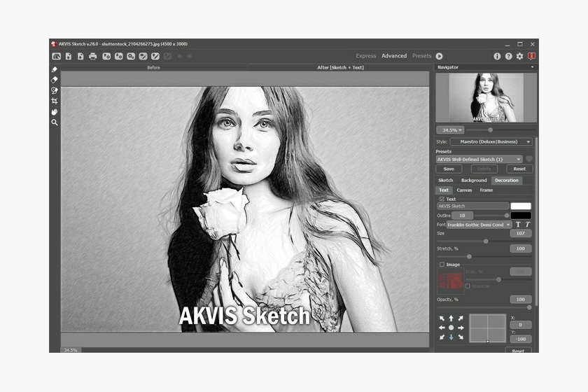Align text to bottom-right arrow
This screenshot has width=588, height=392.
point(461,337)
